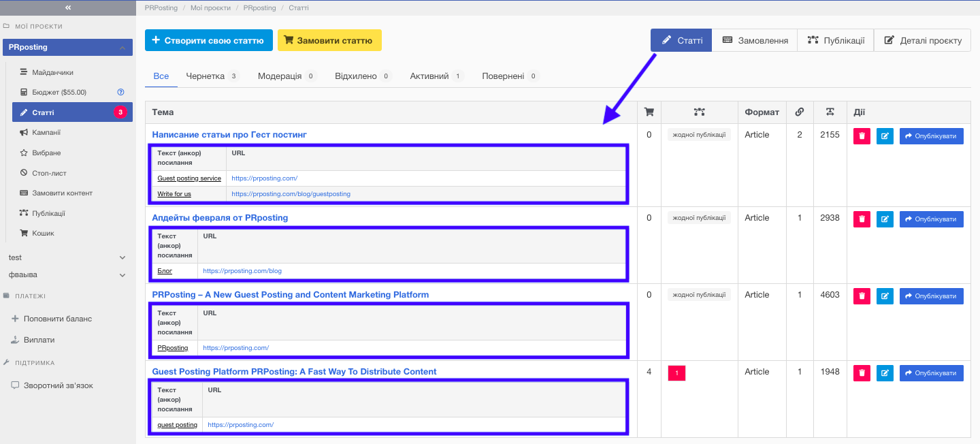This screenshot has width=980, height=444.
Task: Edit Написание статьи про Гест постинг article
Action: 885,136
